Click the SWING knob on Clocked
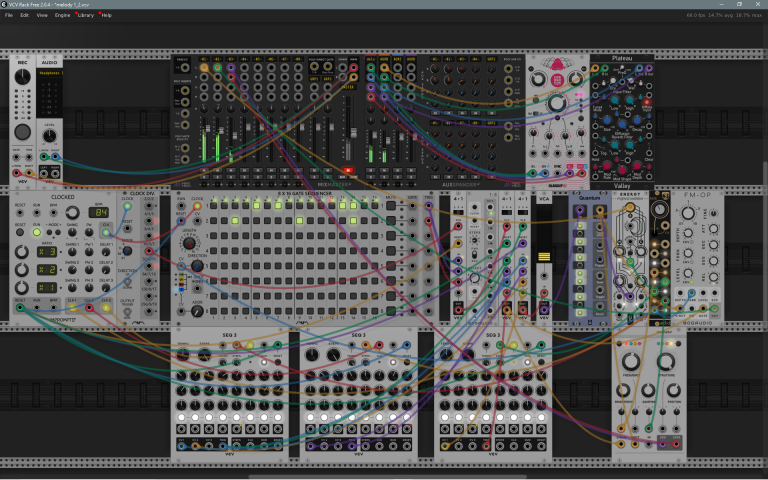 tap(72, 232)
